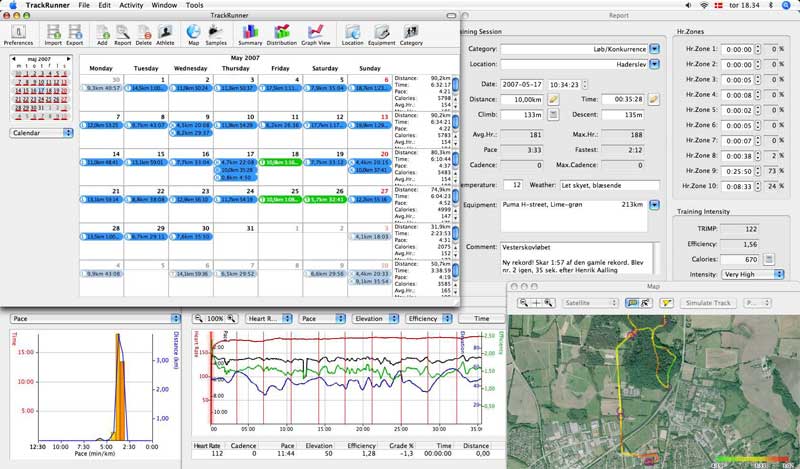The width and height of the screenshot is (800, 469).
Task: Click the Hr.Zone 1 time stepper
Action: pos(758,49)
